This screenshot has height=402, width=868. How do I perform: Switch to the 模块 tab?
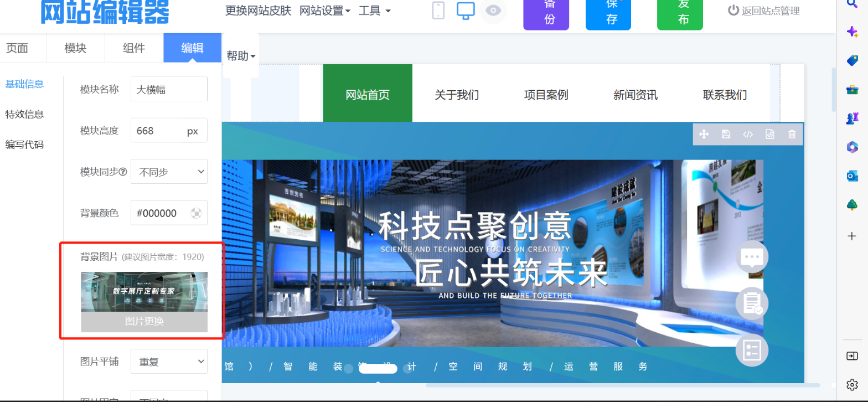click(75, 48)
